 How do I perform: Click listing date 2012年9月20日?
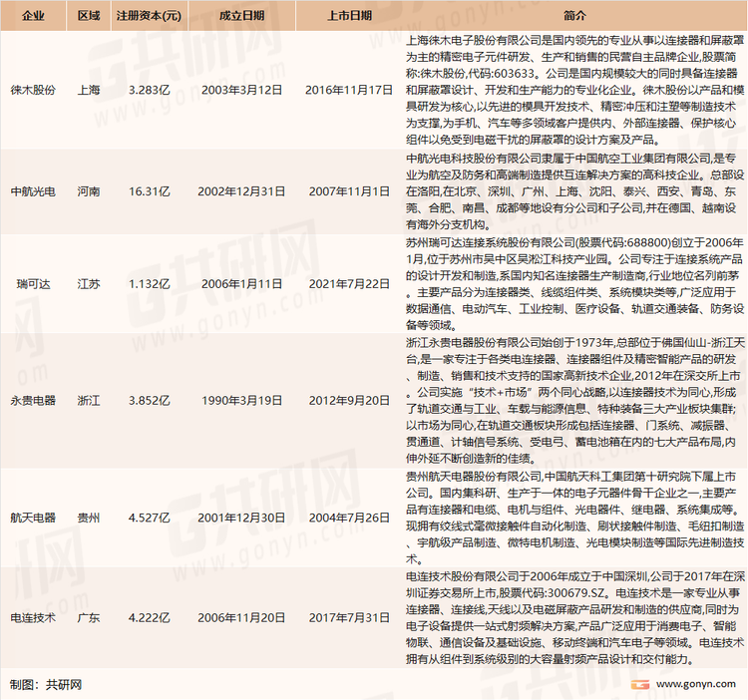click(349, 401)
